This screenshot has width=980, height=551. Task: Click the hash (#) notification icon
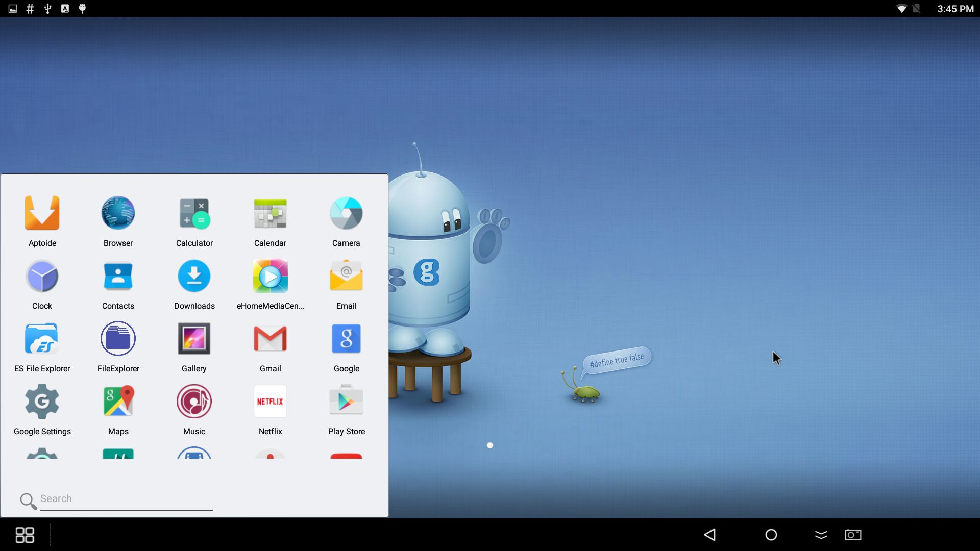[x=30, y=9]
